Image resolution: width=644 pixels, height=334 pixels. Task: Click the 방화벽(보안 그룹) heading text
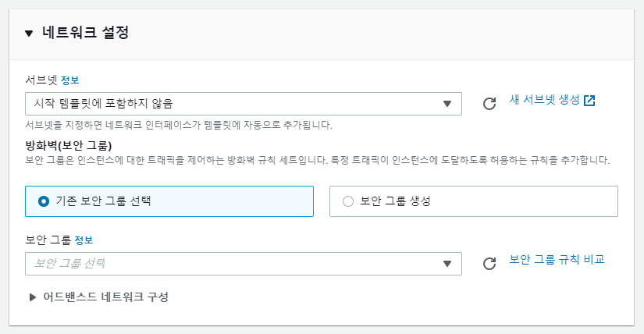(69, 145)
